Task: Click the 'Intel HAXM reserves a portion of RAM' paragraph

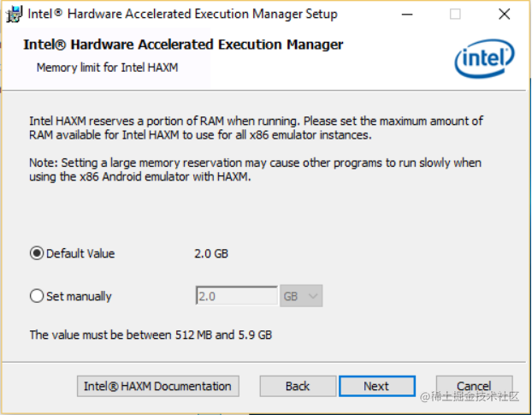Action: 256,128
